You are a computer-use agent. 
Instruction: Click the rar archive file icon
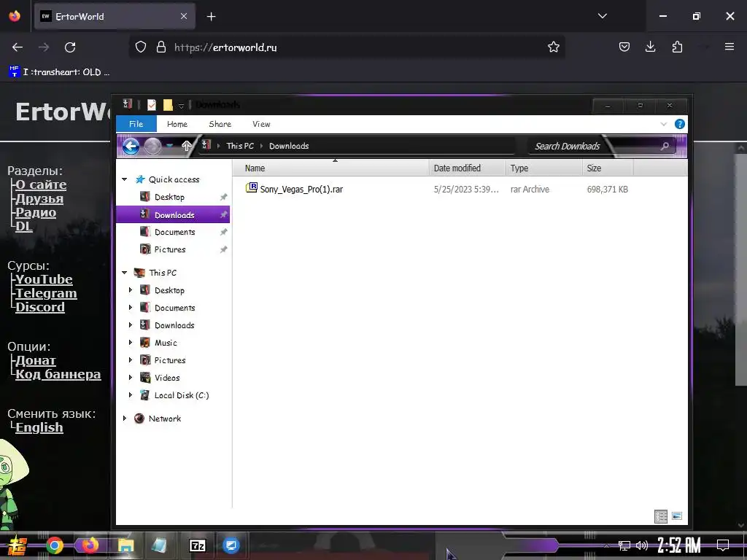coord(251,187)
